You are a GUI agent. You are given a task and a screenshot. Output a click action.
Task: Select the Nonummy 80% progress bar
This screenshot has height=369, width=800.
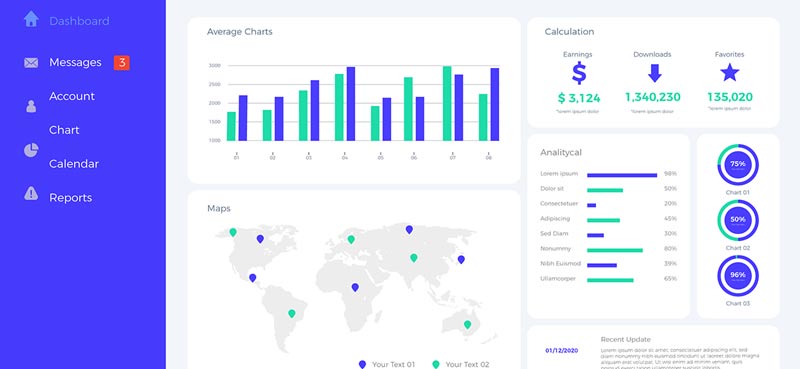(615, 250)
